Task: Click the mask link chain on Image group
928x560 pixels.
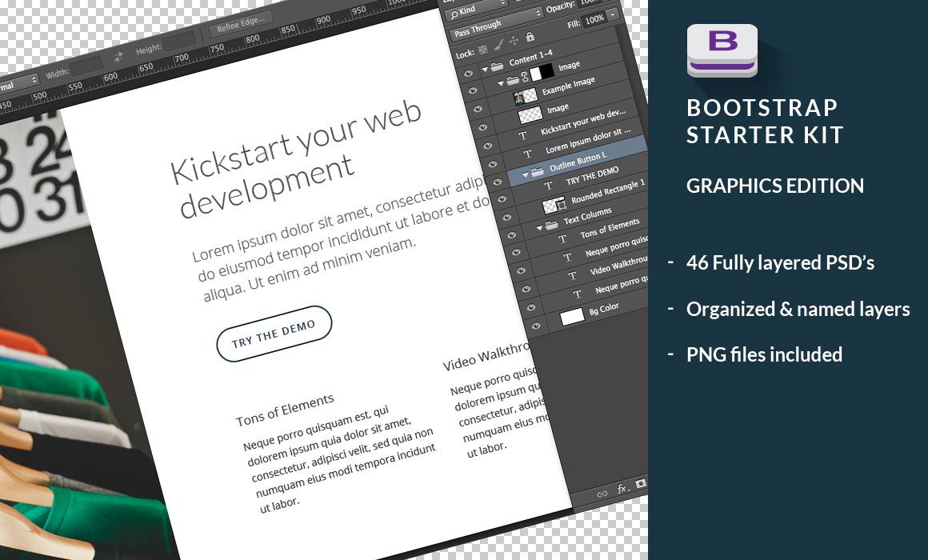Action: pyautogui.click(x=524, y=77)
